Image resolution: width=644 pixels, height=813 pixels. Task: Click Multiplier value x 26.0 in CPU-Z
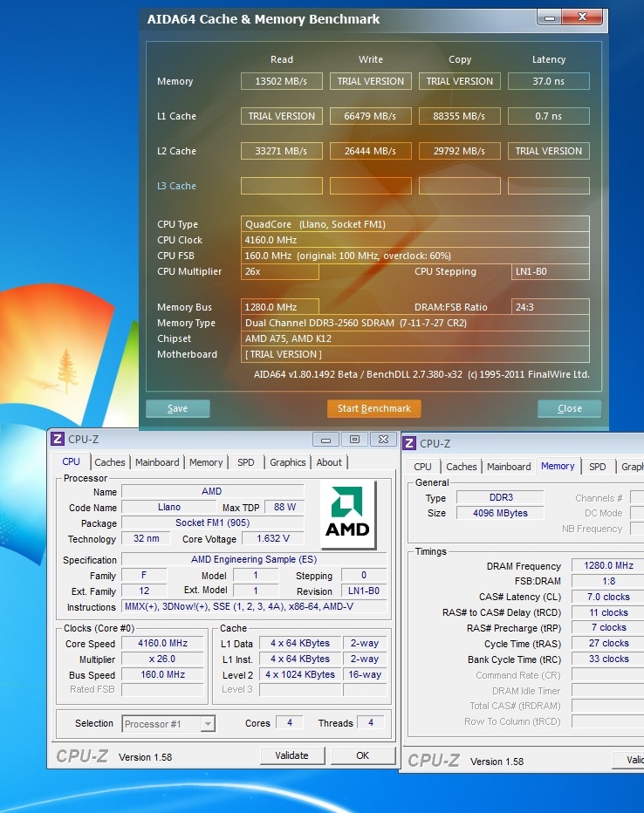click(163, 659)
